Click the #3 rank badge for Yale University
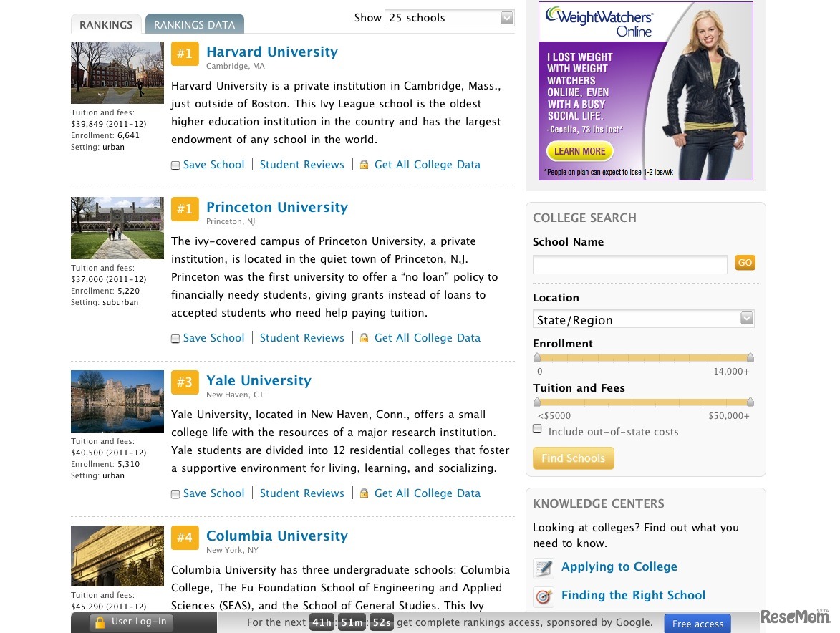This screenshot has width=840, height=633. pos(185,382)
